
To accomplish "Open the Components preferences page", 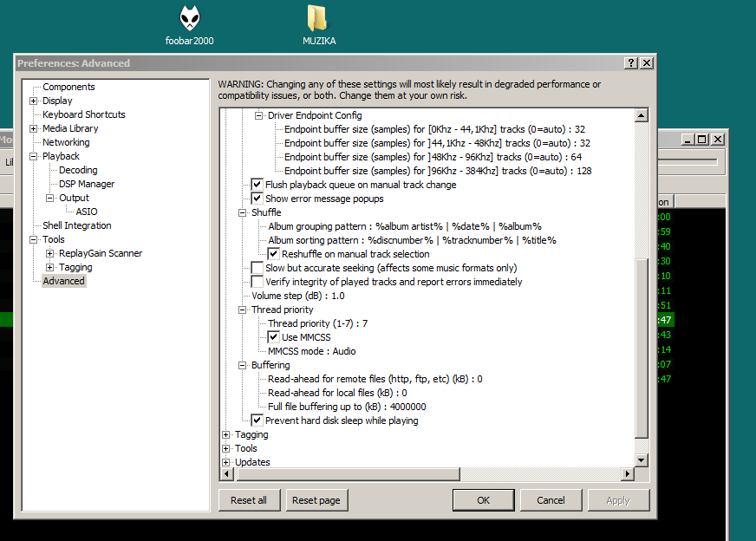I will [68, 87].
